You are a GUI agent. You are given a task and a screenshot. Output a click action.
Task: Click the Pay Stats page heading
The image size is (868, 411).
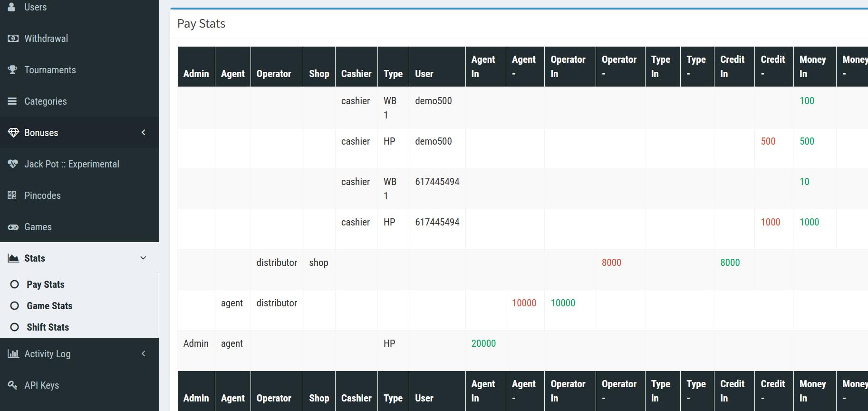point(201,24)
